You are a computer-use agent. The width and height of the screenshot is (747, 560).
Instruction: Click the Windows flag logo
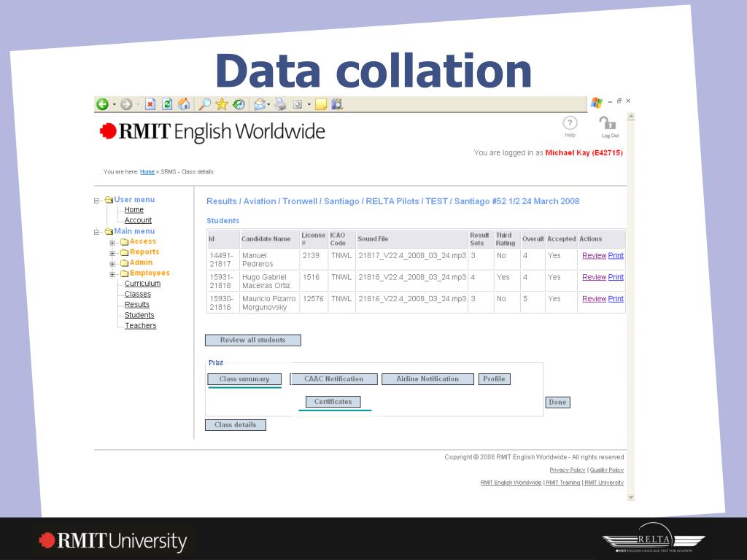pyautogui.click(x=597, y=102)
